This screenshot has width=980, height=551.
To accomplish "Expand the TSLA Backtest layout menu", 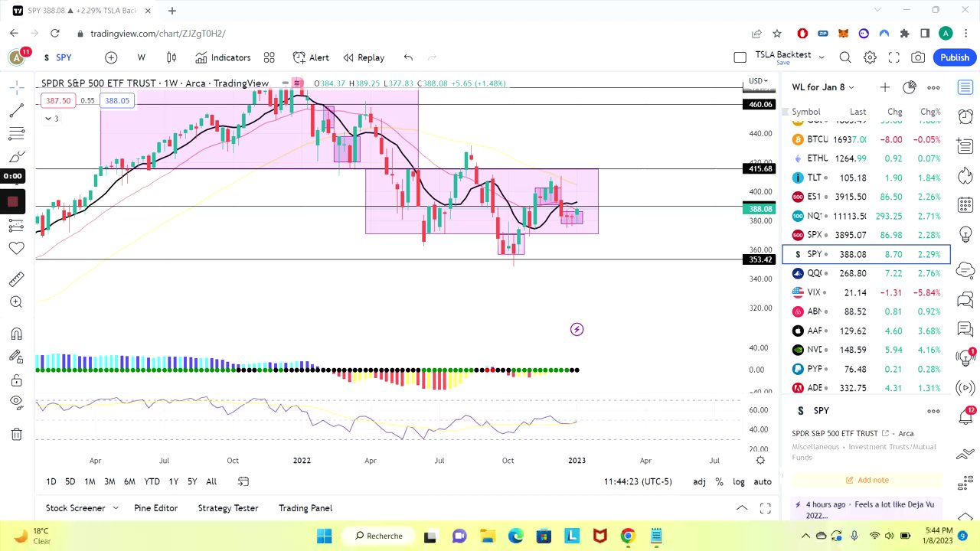I will coord(822,57).
